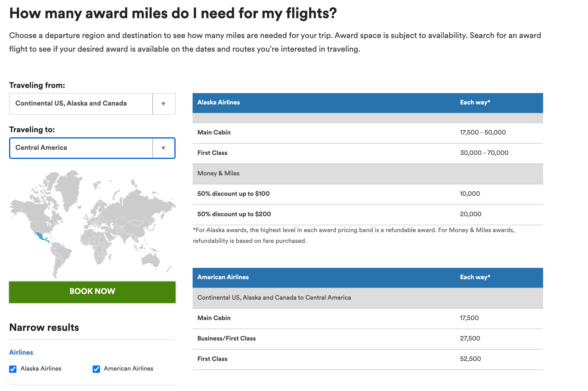Viewport: 588px width, 391px height.
Task: Click the Traveling to dropdown arrow
Action: [163, 148]
